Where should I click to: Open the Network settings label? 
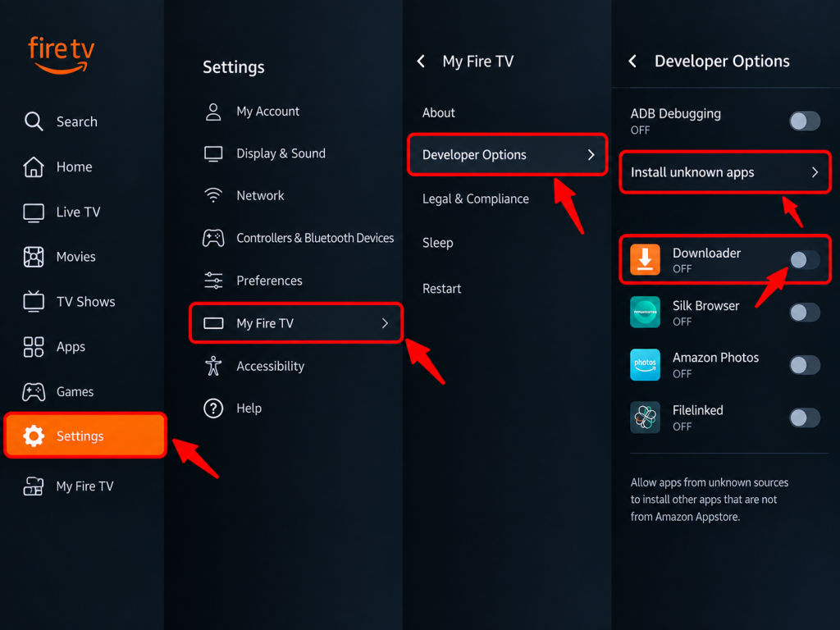260,195
